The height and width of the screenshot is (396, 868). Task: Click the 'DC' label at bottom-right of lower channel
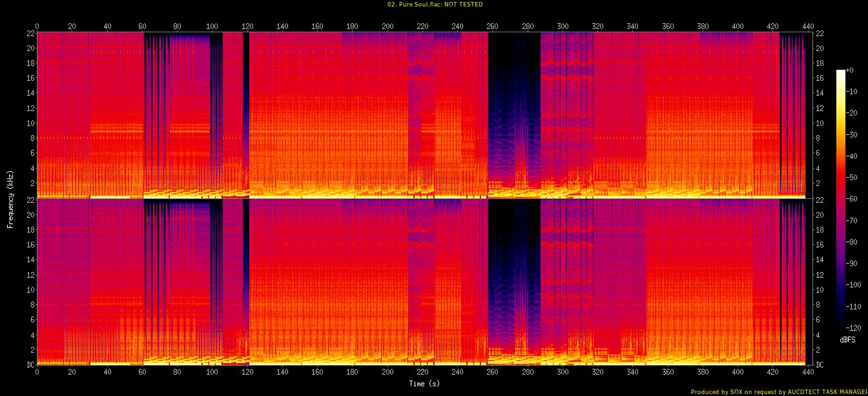819,365
